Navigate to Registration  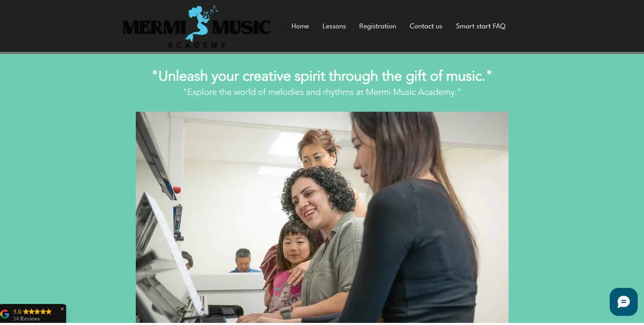(377, 26)
